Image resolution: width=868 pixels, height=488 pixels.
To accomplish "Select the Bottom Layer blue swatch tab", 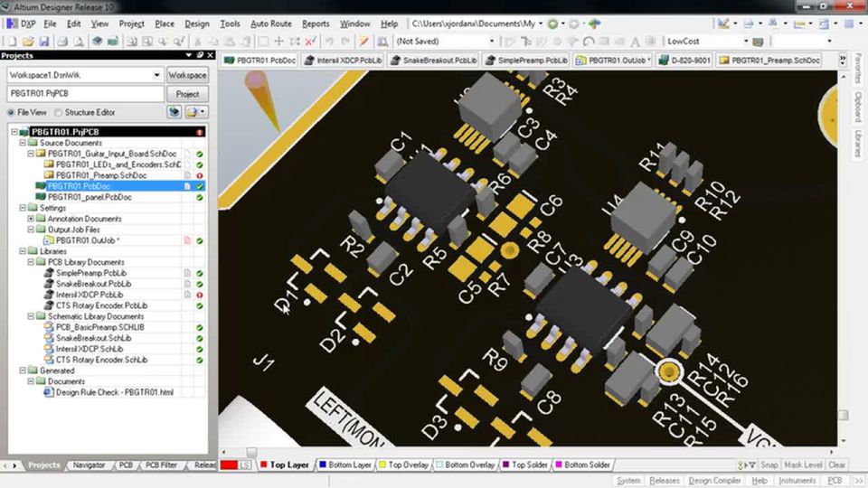I will pos(344,465).
